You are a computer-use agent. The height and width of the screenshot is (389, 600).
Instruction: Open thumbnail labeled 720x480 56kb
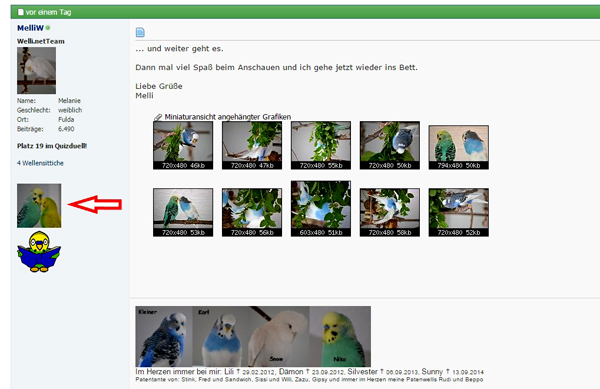252,212
